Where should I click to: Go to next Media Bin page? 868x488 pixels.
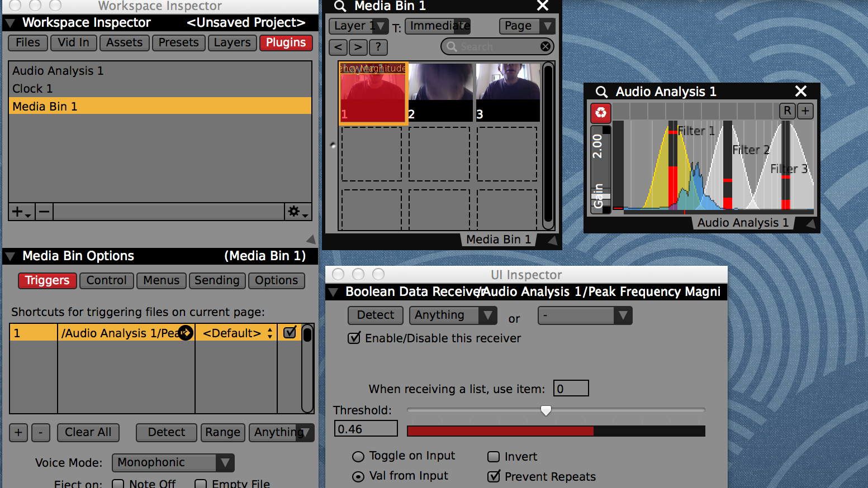358,47
